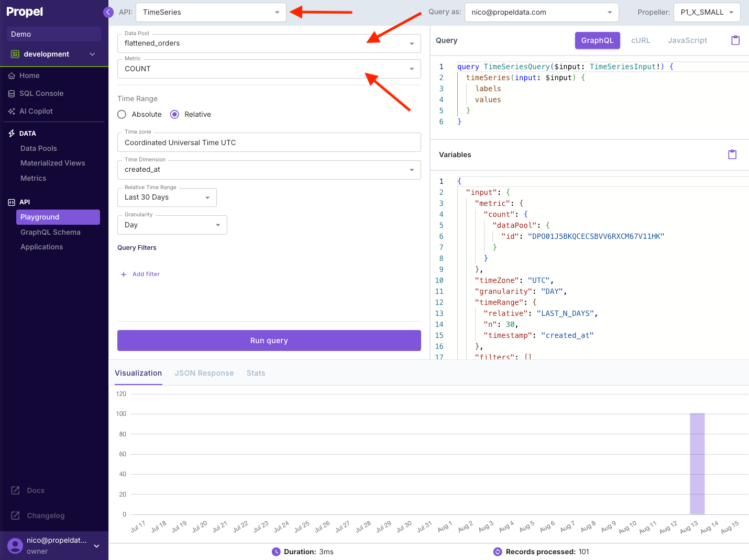The width and height of the screenshot is (749, 560).
Task: Click the SQL Console database icon
Action: [12, 94]
